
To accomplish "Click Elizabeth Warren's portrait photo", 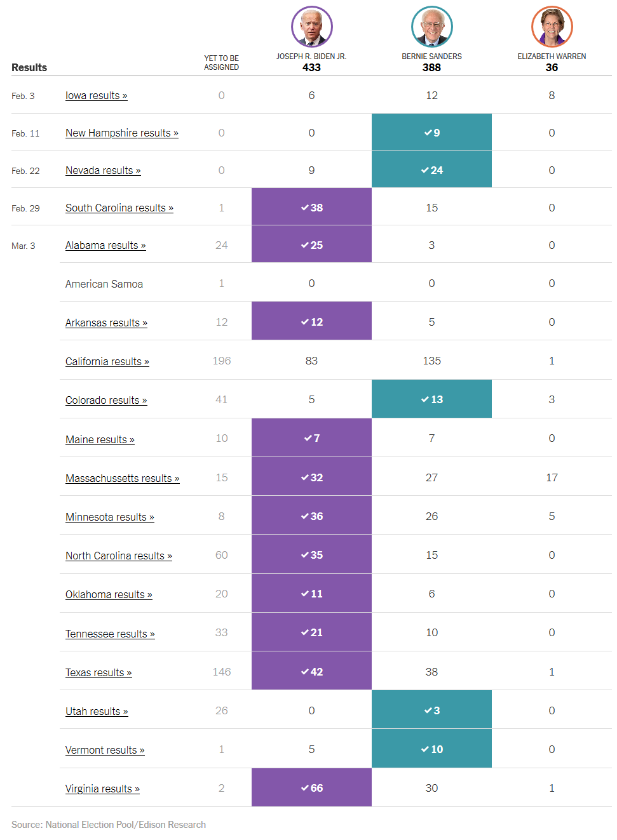I will (x=552, y=27).
